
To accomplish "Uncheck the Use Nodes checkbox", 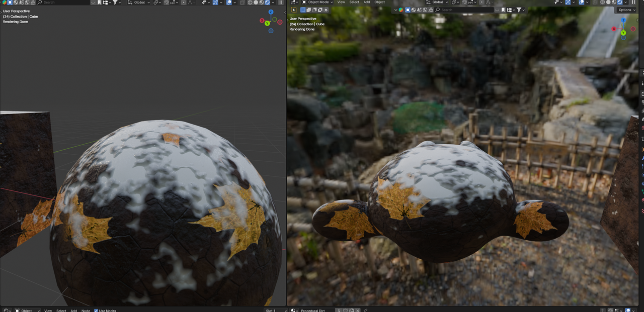I will pos(96,310).
